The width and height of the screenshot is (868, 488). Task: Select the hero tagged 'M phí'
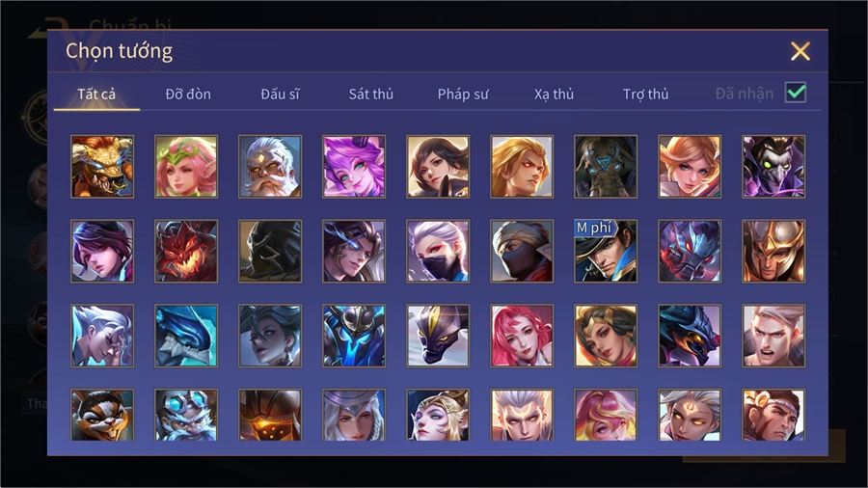point(606,251)
